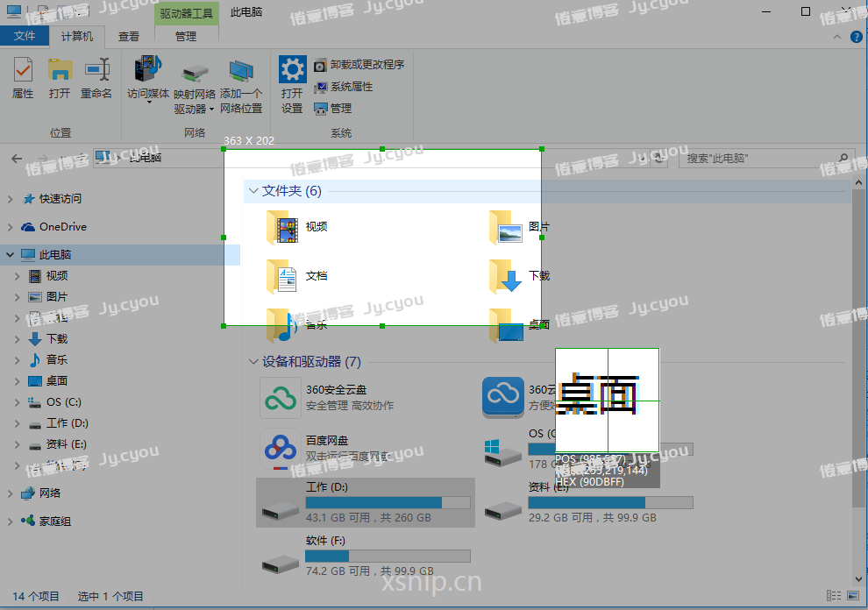Image resolution: width=868 pixels, height=610 pixels.
Task: Click 系统属性 in ribbon
Action: point(343,87)
